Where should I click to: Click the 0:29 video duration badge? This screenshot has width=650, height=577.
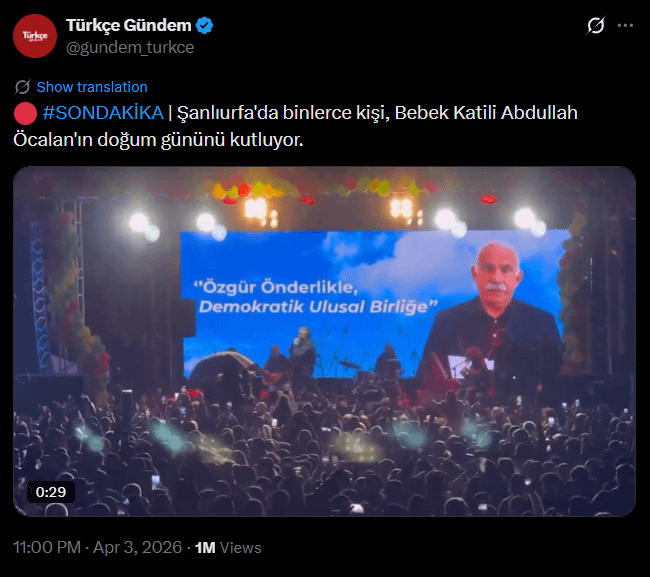pos(51,492)
